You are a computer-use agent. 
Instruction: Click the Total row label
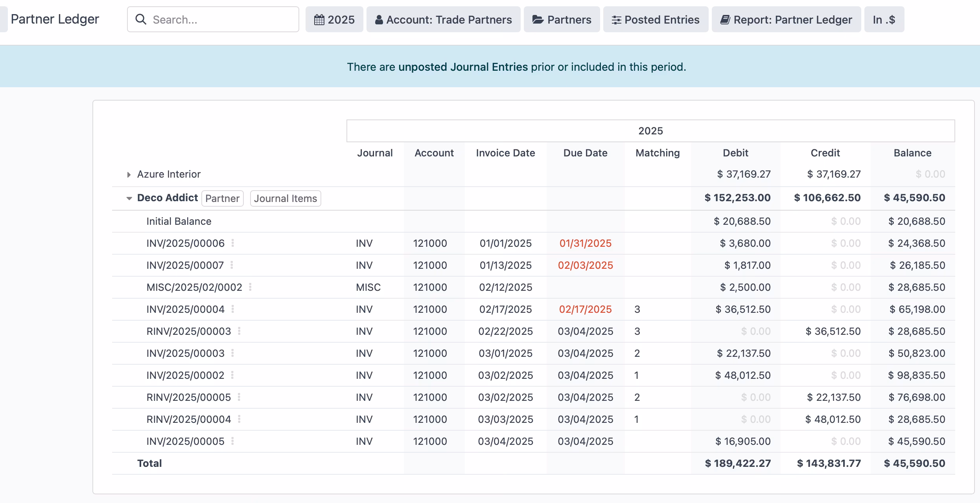[x=149, y=463]
